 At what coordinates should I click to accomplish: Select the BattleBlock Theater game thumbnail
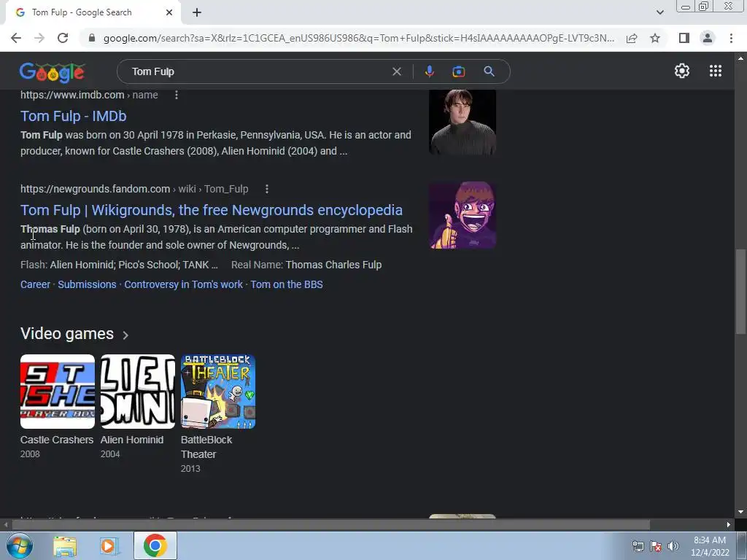[218, 392]
